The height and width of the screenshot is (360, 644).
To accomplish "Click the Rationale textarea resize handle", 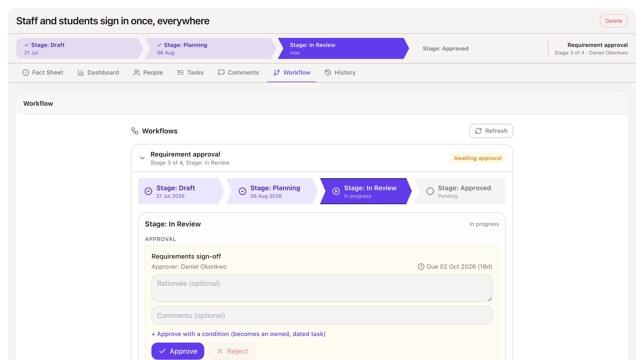I will pos(490,299).
